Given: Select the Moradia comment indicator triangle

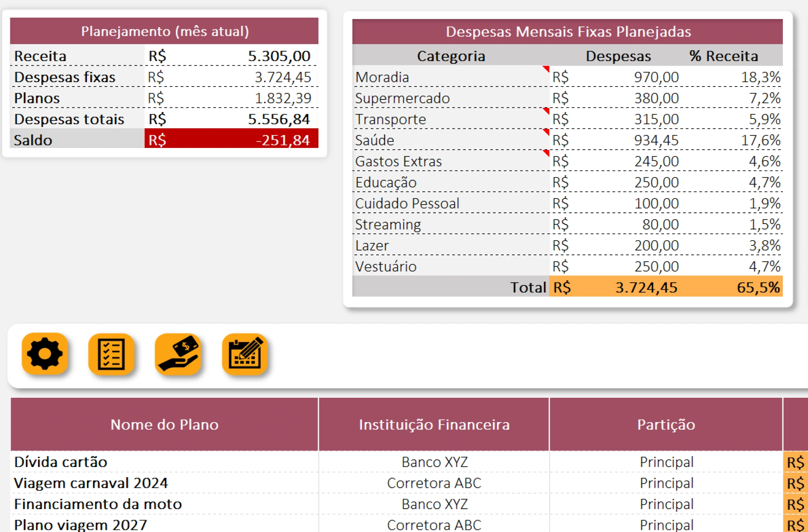Looking at the screenshot, I should pyautogui.click(x=546, y=69).
